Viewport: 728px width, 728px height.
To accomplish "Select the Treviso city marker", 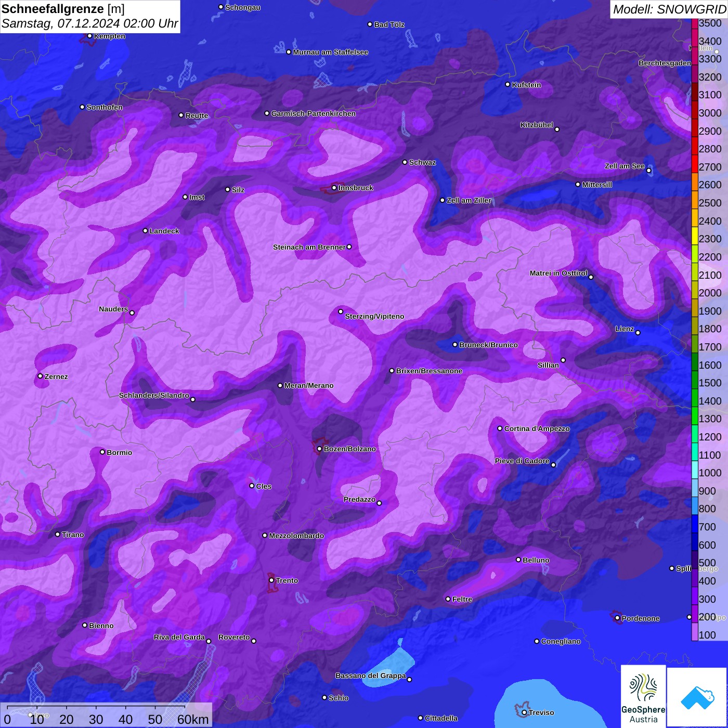I will [x=524, y=712].
